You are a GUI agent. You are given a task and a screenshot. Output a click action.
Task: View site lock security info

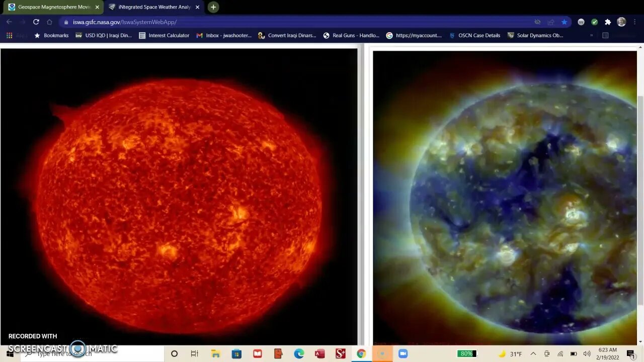click(x=66, y=22)
